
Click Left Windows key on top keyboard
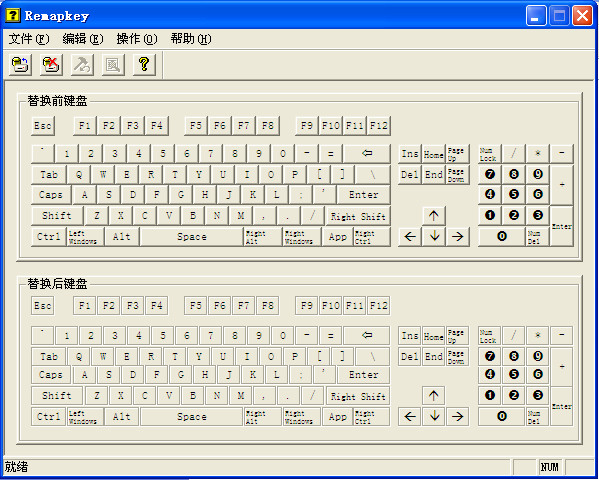pos(85,237)
